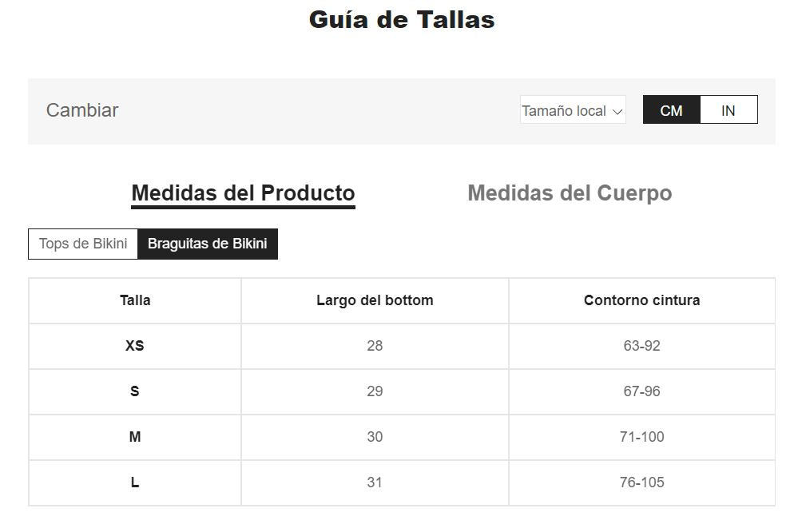Select the L size row label

[135, 482]
